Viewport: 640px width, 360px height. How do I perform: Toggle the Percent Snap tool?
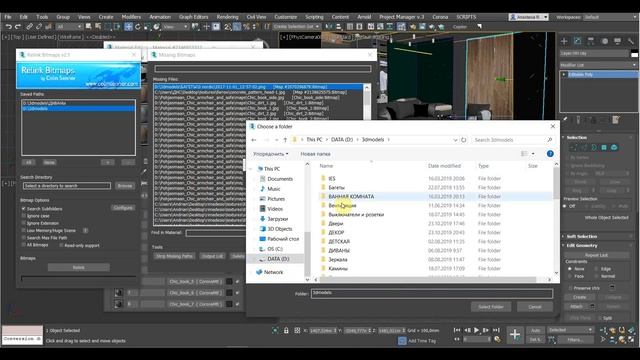[x=247, y=27]
